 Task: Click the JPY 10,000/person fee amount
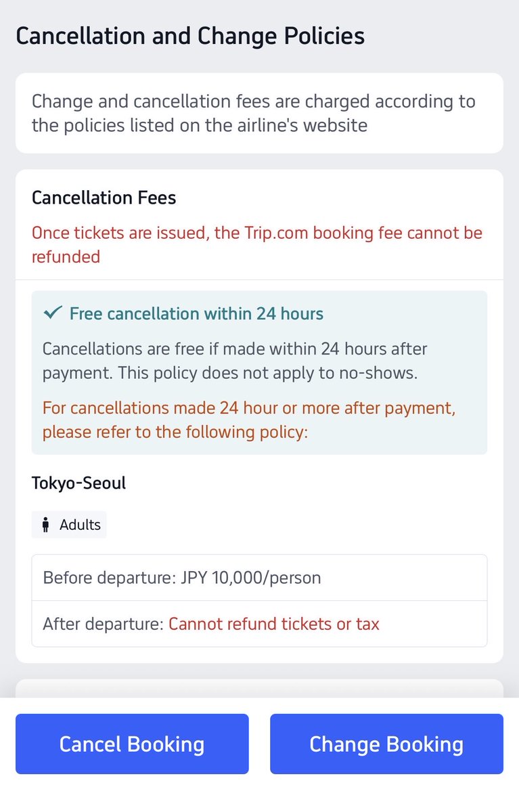[250, 578]
